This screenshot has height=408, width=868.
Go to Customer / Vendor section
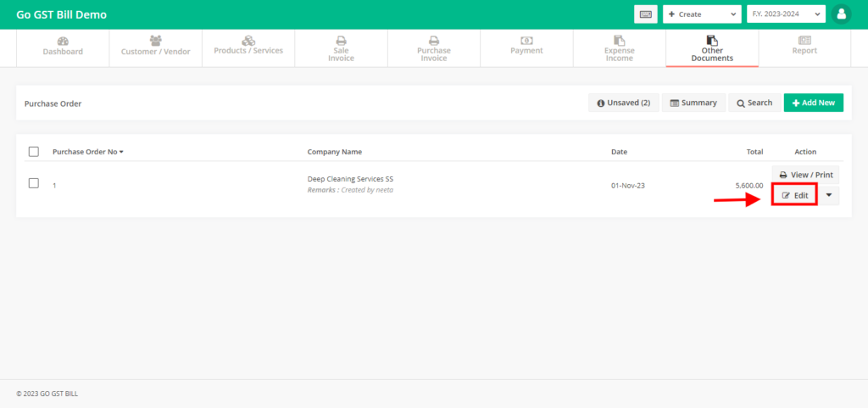pos(155,47)
